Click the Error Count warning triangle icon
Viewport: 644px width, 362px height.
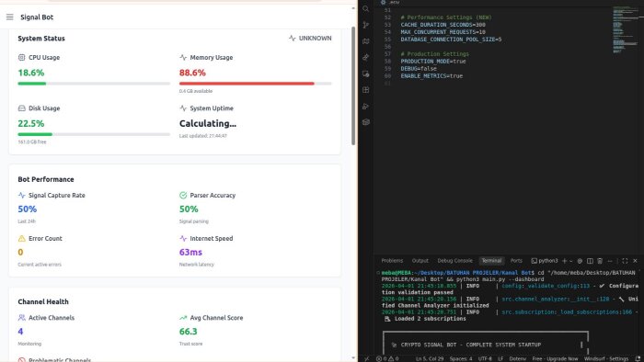pos(22,238)
